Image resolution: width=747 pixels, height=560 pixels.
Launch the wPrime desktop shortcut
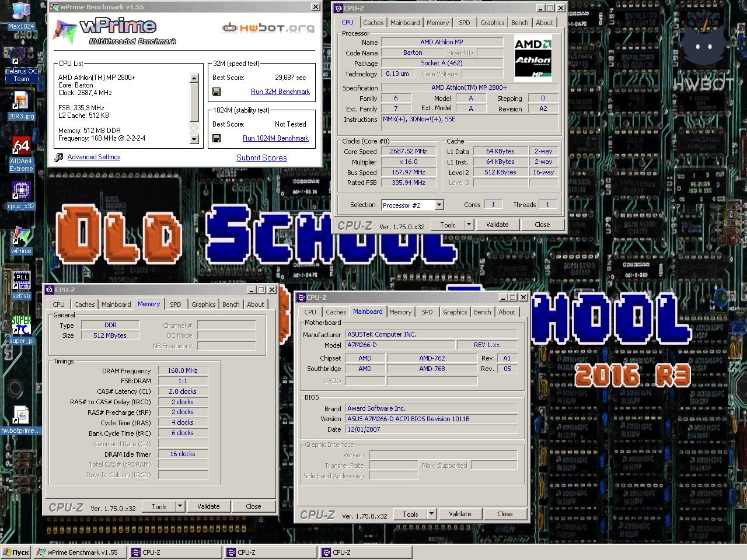pyautogui.click(x=21, y=240)
